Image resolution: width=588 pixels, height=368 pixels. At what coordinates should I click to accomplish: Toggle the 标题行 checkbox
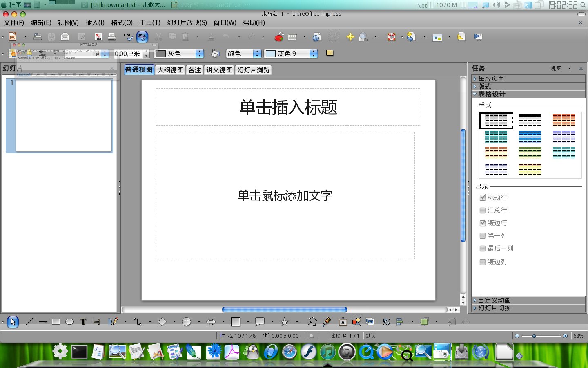point(483,197)
